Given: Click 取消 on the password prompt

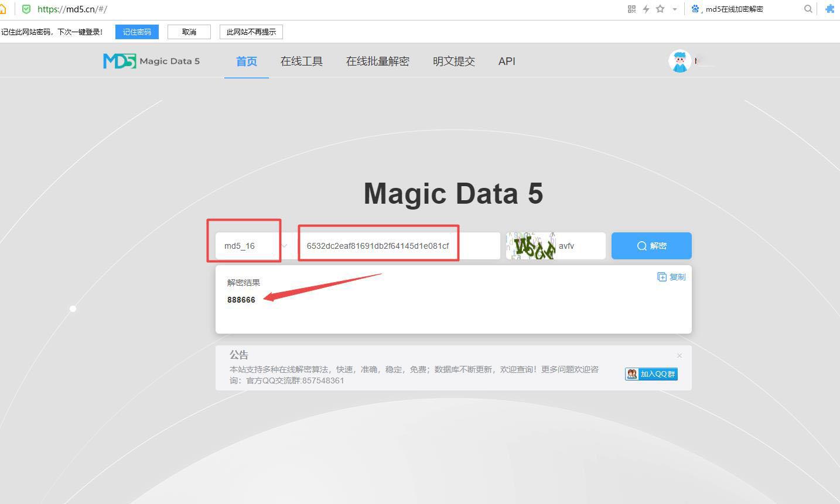Looking at the screenshot, I should [x=189, y=32].
